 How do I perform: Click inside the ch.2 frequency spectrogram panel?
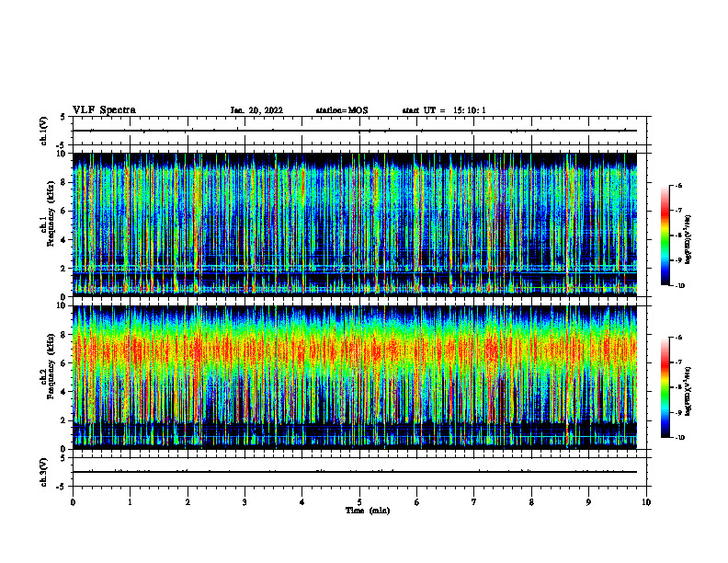pyautogui.click(x=355, y=377)
